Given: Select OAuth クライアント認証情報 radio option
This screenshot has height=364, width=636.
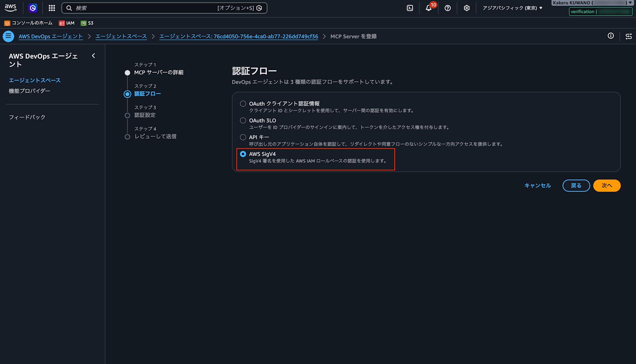Looking at the screenshot, I should (x=243, y=104).
